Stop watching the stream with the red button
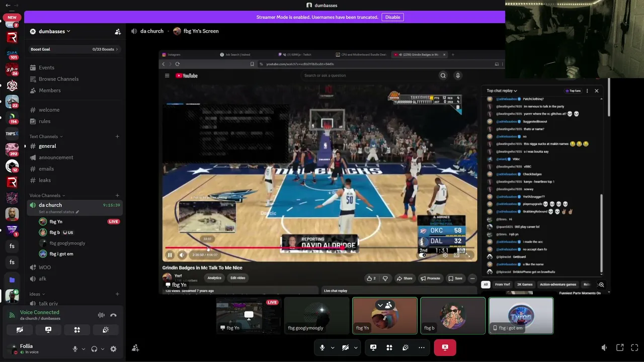This screenshot has height=362, width=644. pyautogui.click(x=445, y=347)
